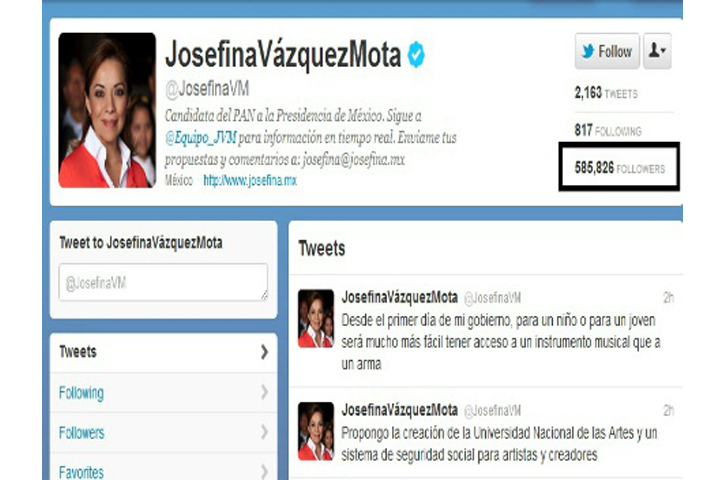
Task: Open the first tweet's 2h timestamp
Action: 669,298
